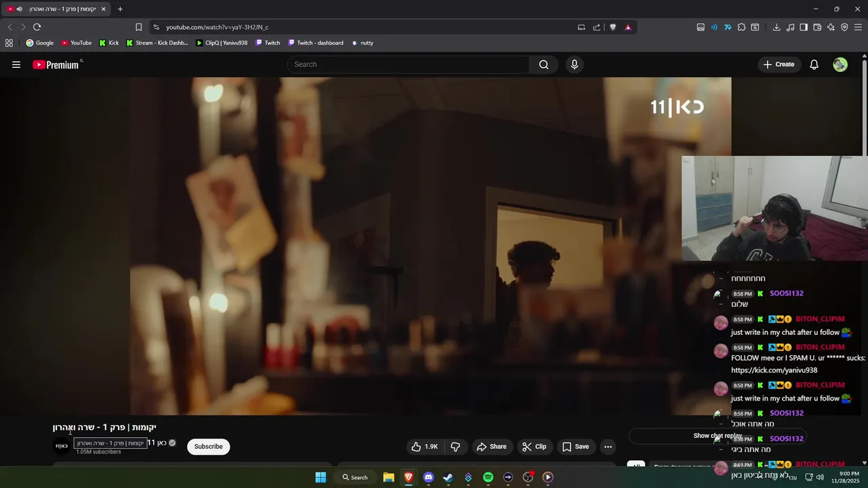The width and height of the screenshot is (868, 488).
Task: Open File Explorer from taskbar
Action: pyautogui.click(x=389, y=477)
